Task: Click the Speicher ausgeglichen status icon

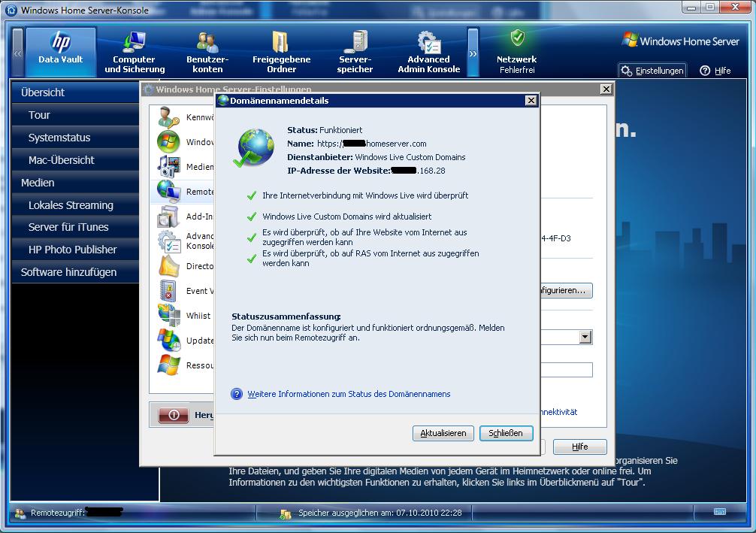Action: [286, 513]
